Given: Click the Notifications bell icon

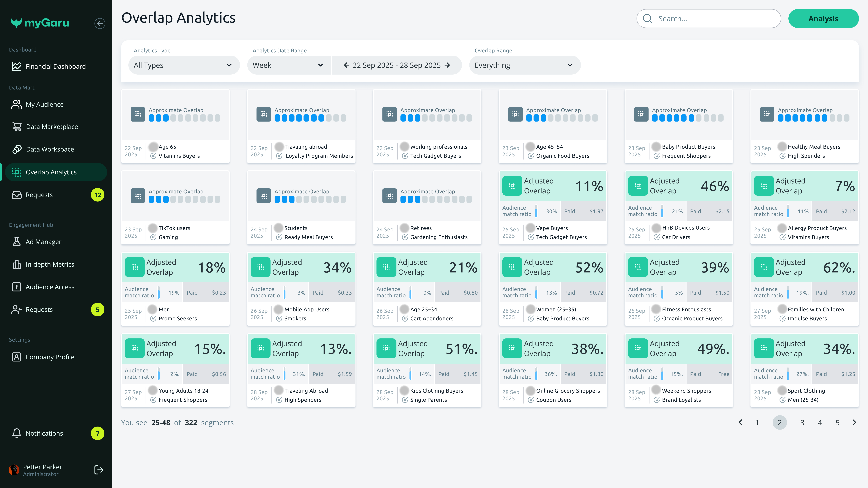Looking at the screenshot, I should 17,433.
